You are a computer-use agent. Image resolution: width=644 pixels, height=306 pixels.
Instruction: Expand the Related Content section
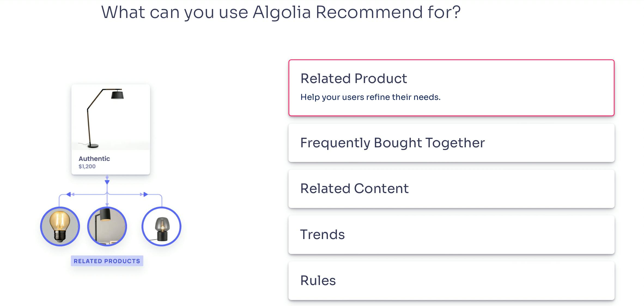click(354, 189)
